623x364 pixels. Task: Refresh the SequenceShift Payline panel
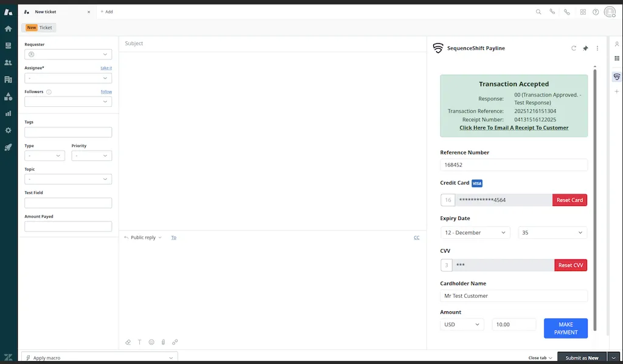point(573,48)
